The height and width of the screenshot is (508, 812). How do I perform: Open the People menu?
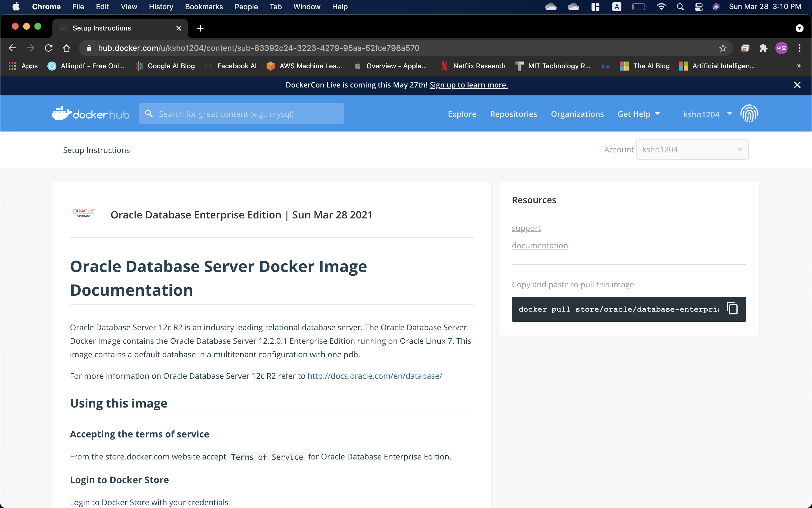tap(246, 6)
